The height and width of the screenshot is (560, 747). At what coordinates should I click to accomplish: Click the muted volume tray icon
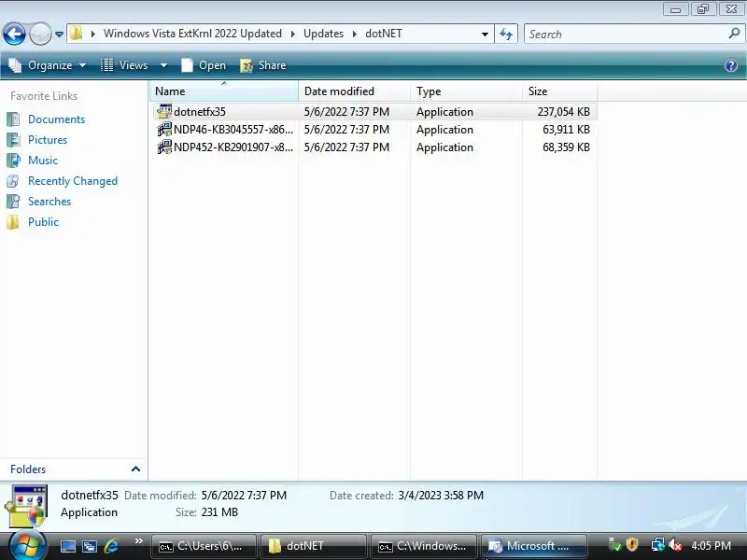point(674,545)
